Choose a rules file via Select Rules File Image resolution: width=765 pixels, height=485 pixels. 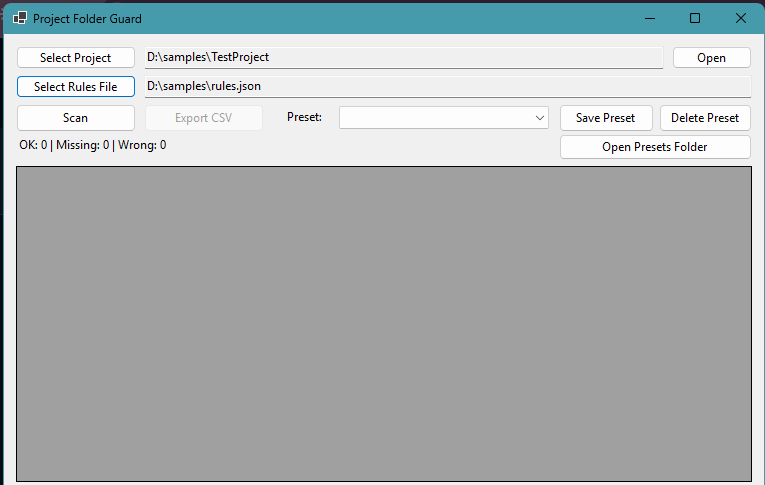[x=76, y=87]
